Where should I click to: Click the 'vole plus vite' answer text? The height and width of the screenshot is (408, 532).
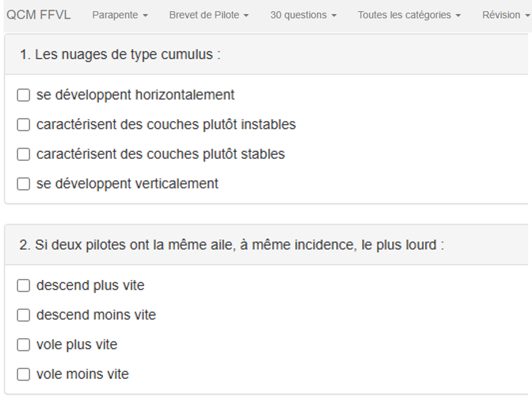click(x=77, y=344)
